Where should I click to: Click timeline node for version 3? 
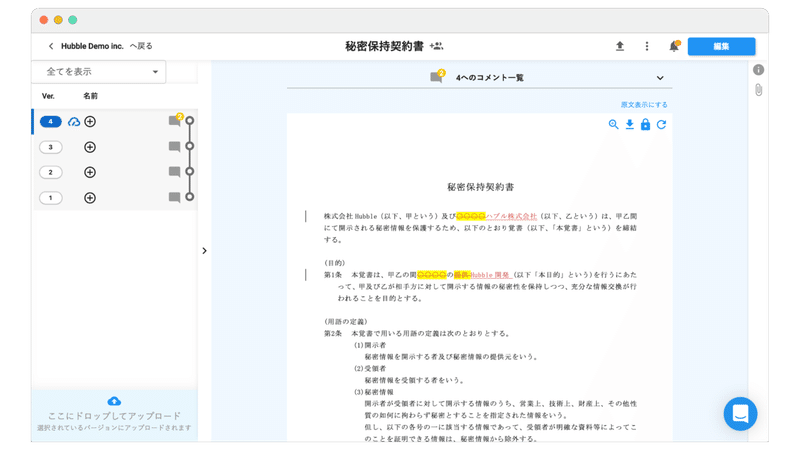190,146
